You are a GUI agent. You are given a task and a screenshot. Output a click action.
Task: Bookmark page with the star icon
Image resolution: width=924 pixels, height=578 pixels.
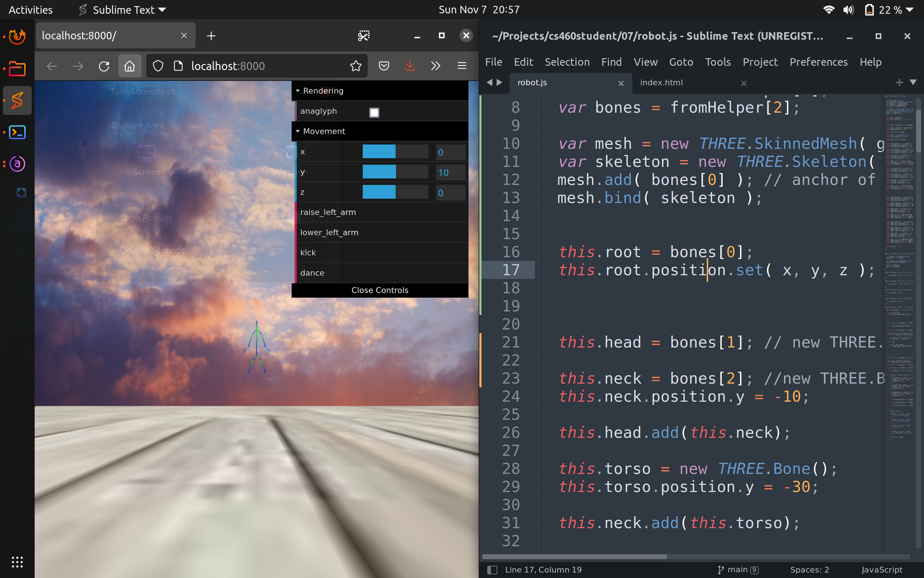[x=355, y=66]
